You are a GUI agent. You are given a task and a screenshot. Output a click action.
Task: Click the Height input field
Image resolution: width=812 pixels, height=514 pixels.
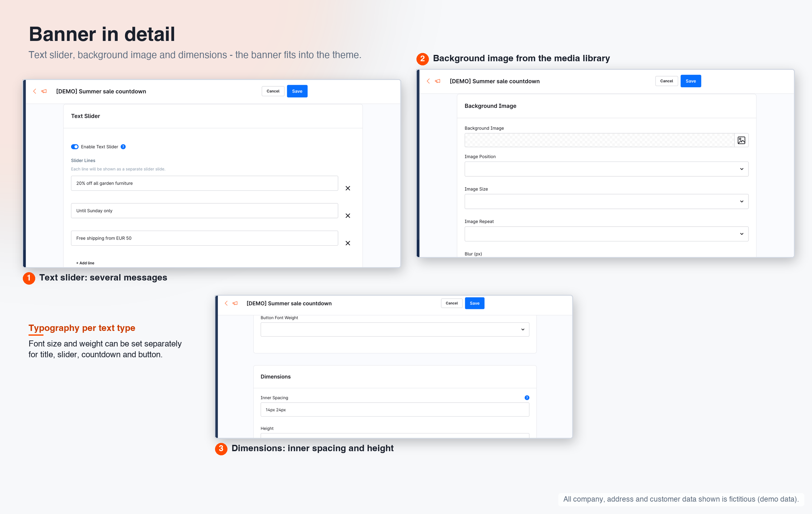tap(395, 435)
